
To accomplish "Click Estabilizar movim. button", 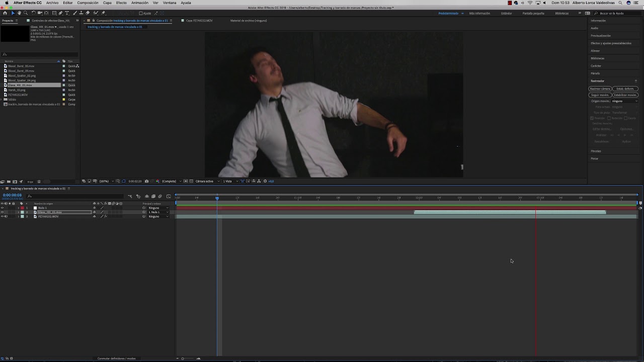I will click(625, 95).
